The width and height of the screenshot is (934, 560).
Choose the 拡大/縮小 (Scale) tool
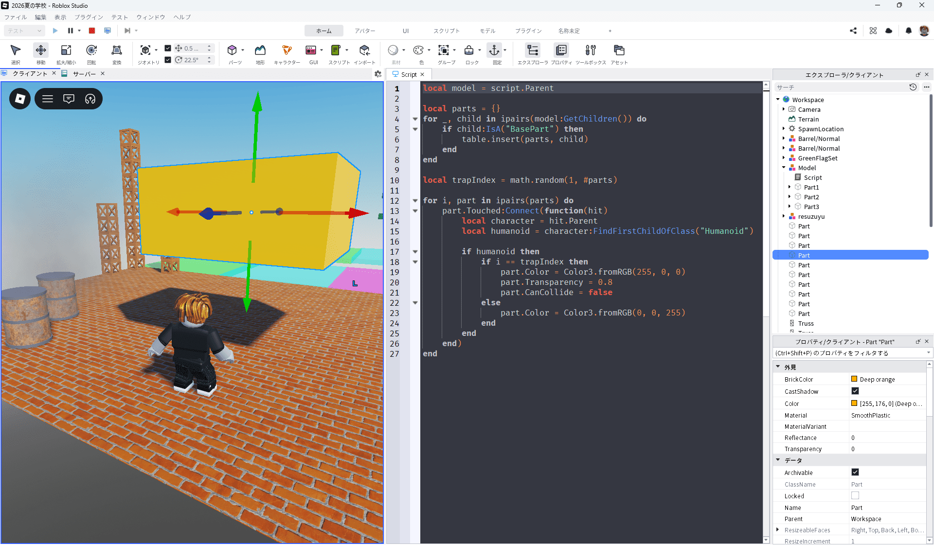pos(66,53)
